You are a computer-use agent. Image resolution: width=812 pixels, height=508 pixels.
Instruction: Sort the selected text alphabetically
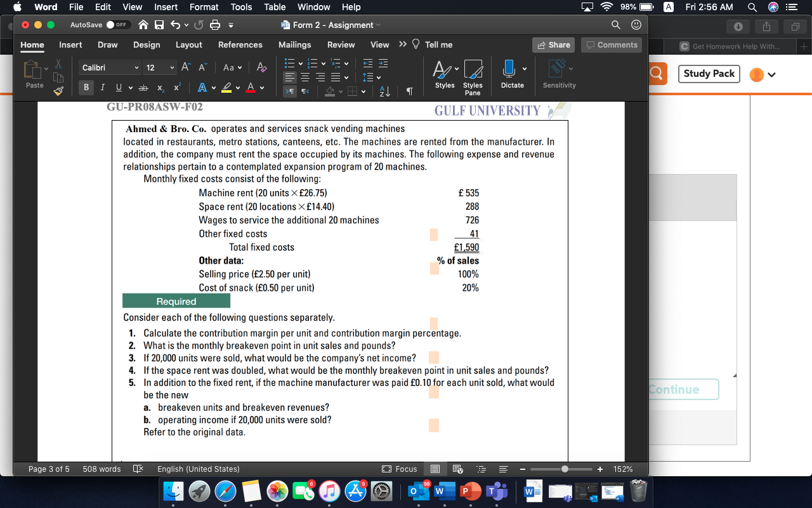point(384,91)
